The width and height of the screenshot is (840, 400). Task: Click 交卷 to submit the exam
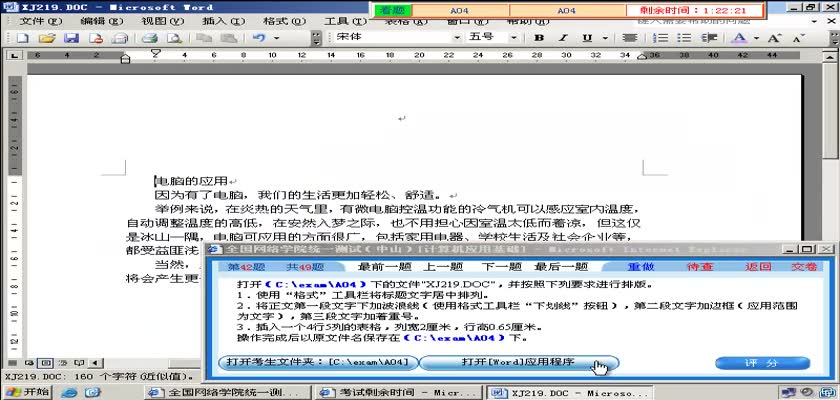[804, 267]
